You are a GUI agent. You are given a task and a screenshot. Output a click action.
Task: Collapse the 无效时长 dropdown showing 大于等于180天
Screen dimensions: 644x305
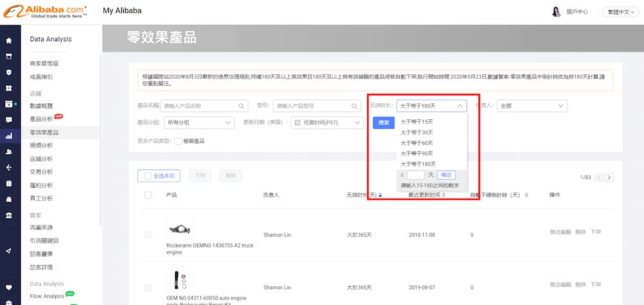tap(431, 106)
